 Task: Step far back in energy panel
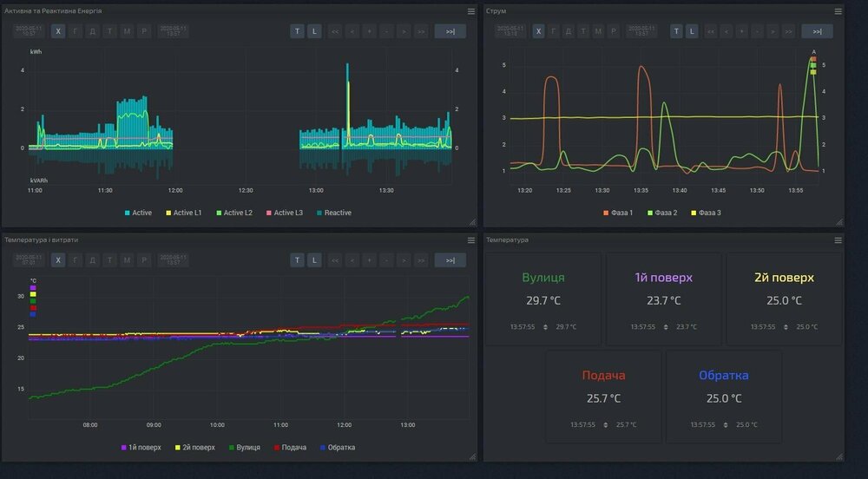coord(334,31)
